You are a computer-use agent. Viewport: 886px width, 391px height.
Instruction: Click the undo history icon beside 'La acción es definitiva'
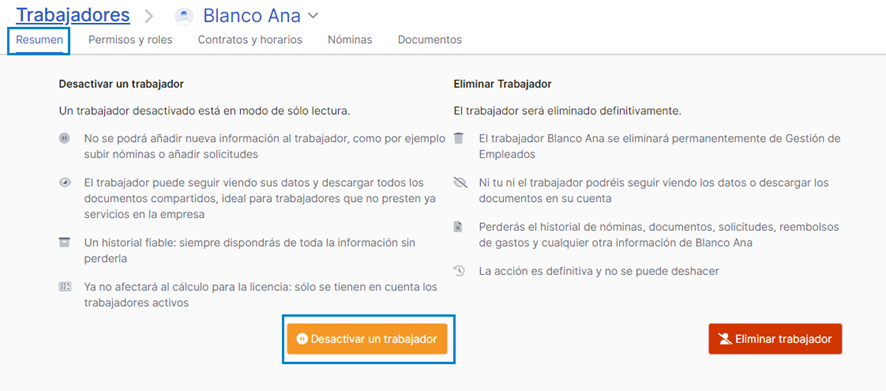point(459,271)
